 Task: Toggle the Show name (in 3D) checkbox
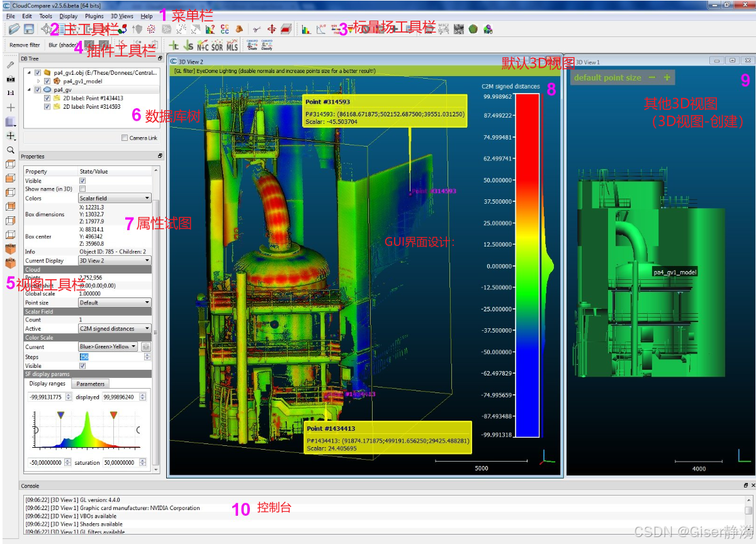82,189
